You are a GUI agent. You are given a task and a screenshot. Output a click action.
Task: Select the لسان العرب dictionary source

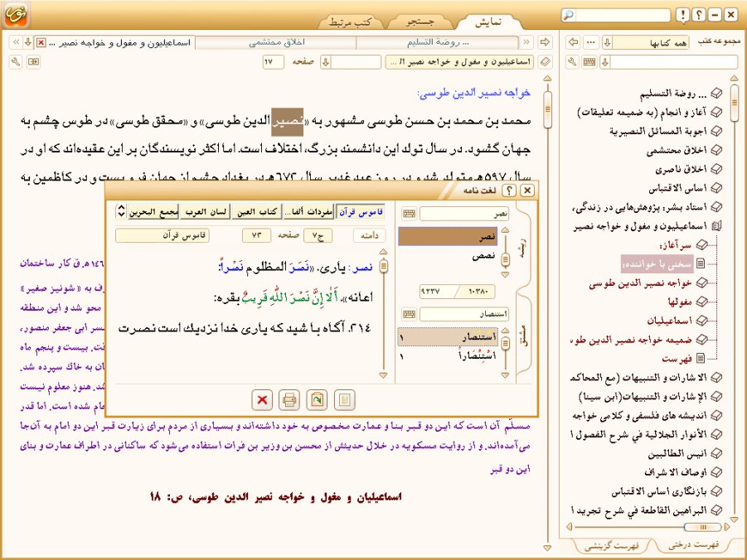tap(206, 212)
